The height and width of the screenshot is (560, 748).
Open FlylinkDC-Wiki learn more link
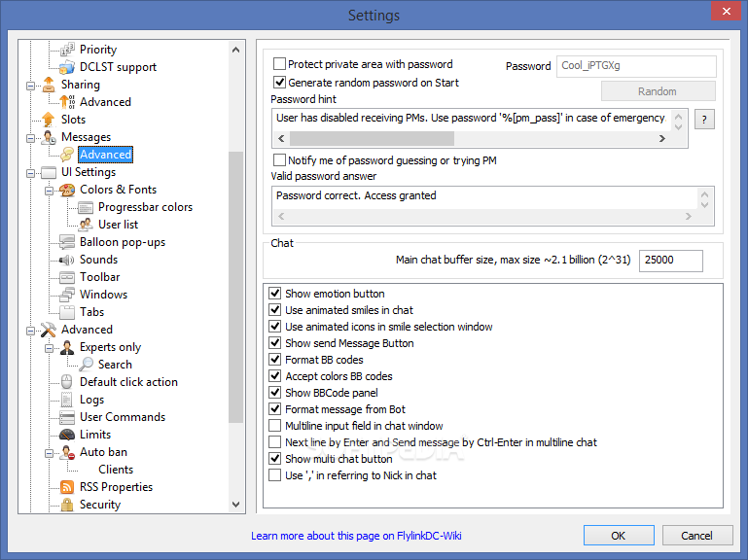tap(356, 536)
